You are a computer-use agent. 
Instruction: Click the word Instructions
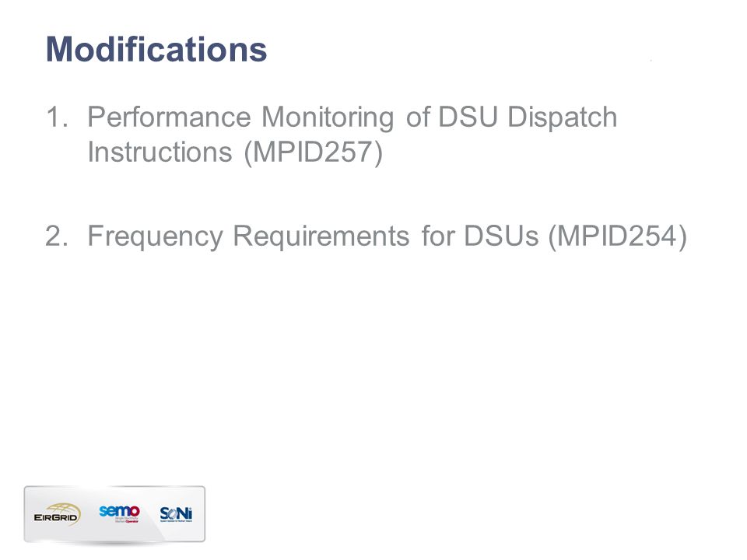click(x=160, y=152)
